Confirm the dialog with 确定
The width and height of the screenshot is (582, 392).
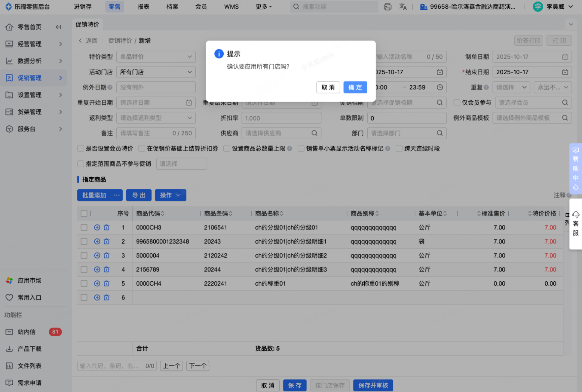355,87
